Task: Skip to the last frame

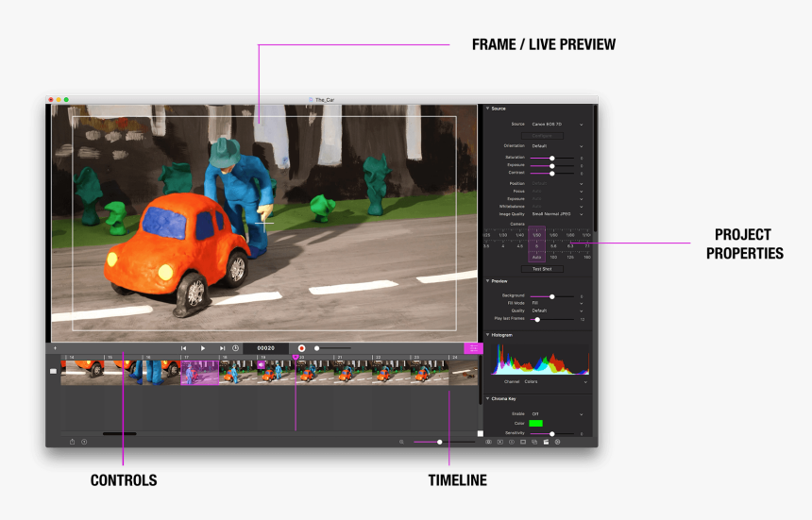Action: (222, 348)
